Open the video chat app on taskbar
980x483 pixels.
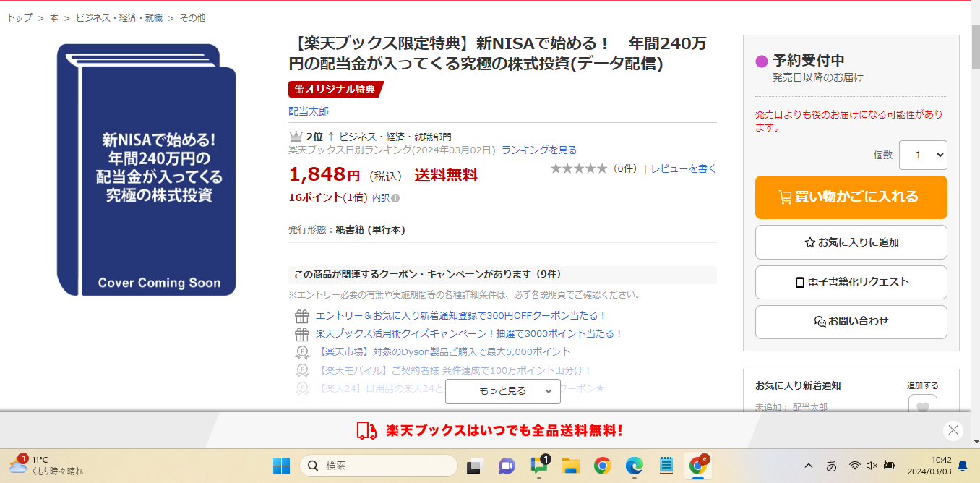(507, 466)
